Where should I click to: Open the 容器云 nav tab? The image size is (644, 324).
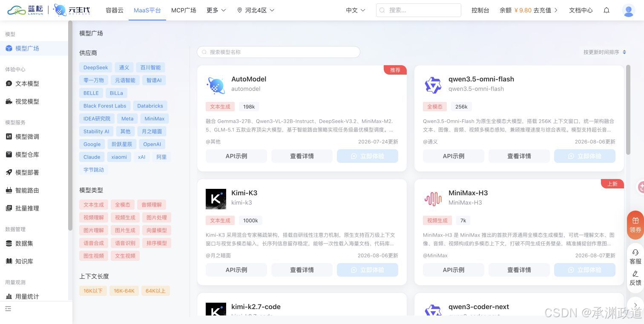click(115, 10)
